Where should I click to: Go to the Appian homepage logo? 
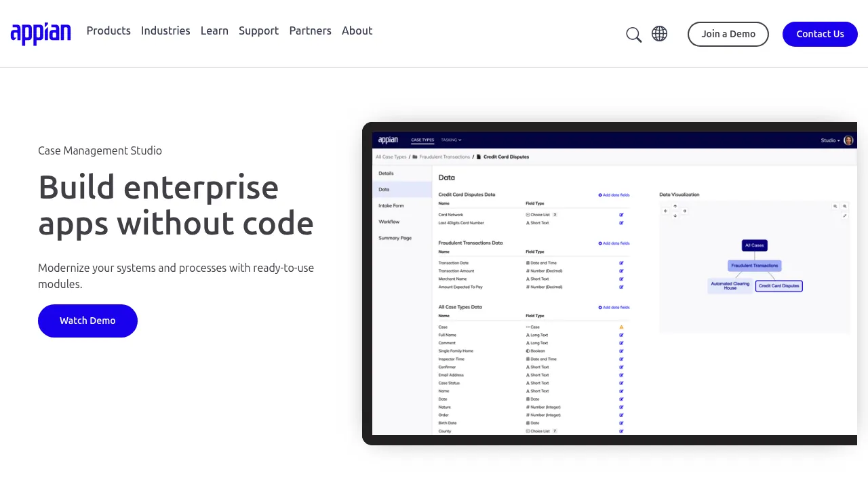[x=41, y=33]
